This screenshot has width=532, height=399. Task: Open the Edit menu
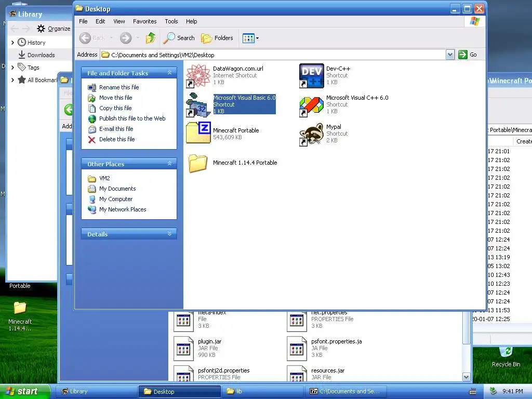[100, 21]
